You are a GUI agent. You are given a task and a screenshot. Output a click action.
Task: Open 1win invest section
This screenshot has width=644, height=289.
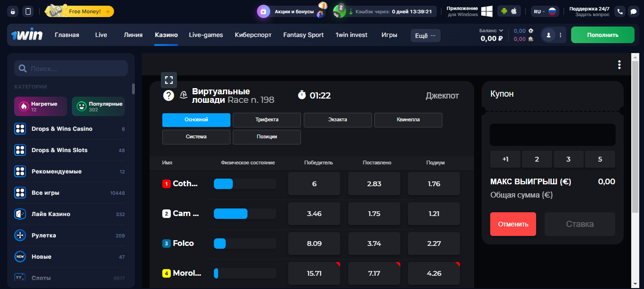tap(351, 35)
